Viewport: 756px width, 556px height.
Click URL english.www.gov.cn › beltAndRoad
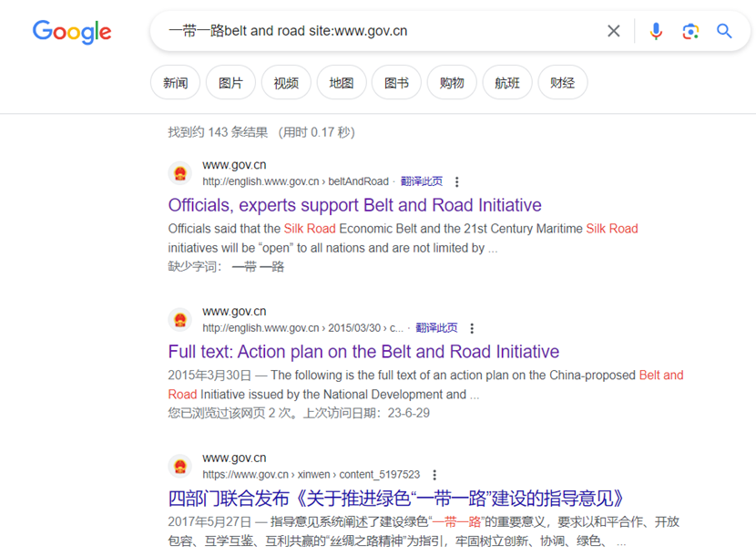295,181
